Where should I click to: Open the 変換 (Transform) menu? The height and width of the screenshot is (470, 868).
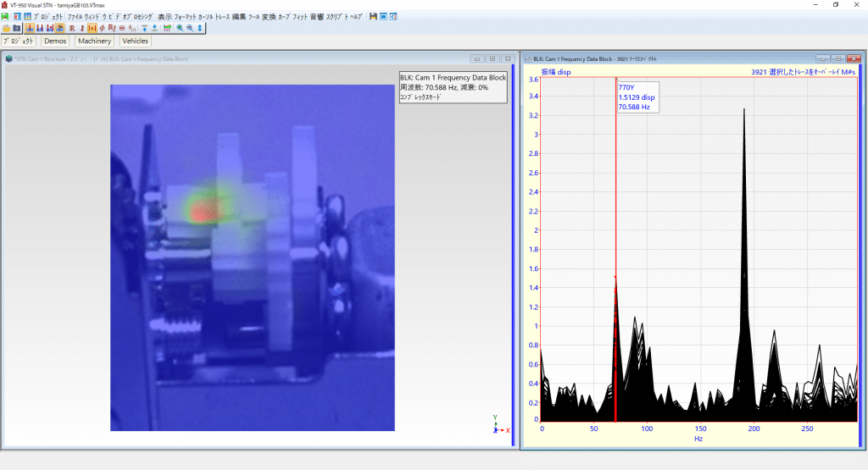pyautogui.click(x=269, y=17)
